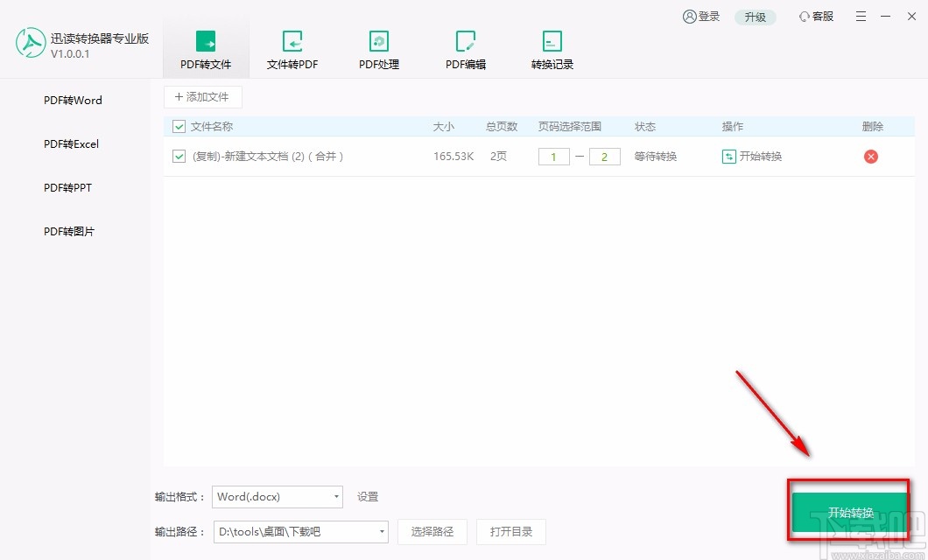Edit the ending page number field showing 2
928x560 pixels.
[605, 157]
